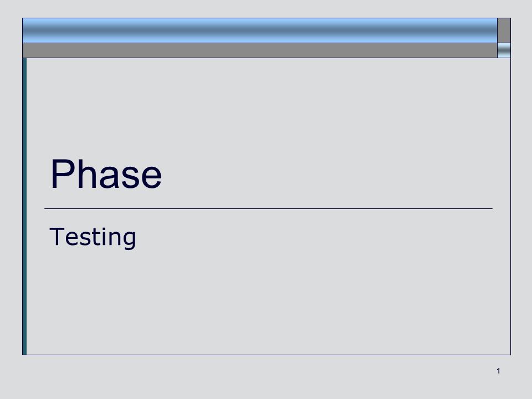This screenshot has height=399, width=532.
Task: Select the gray bar under the blue header
Action: tap(260, 50)
